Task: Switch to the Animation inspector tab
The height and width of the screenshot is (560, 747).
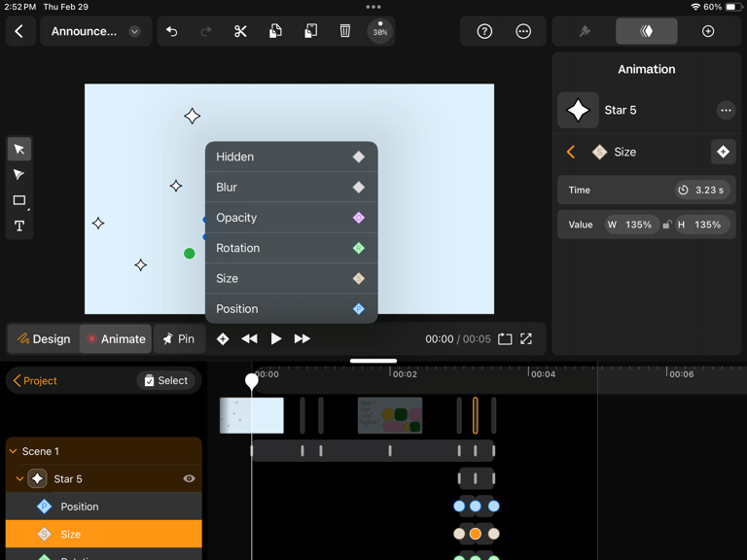Action: pyautogui.click(x=647, y=31)
